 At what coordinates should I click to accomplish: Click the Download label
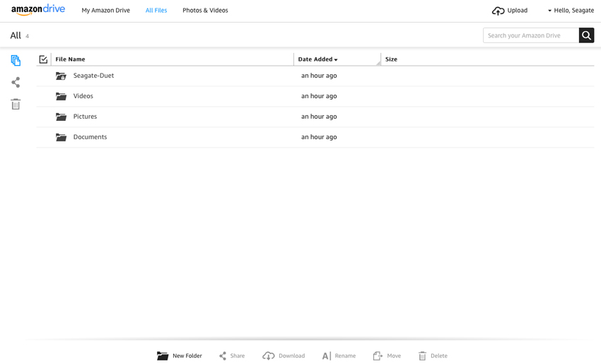pos(292,356)
